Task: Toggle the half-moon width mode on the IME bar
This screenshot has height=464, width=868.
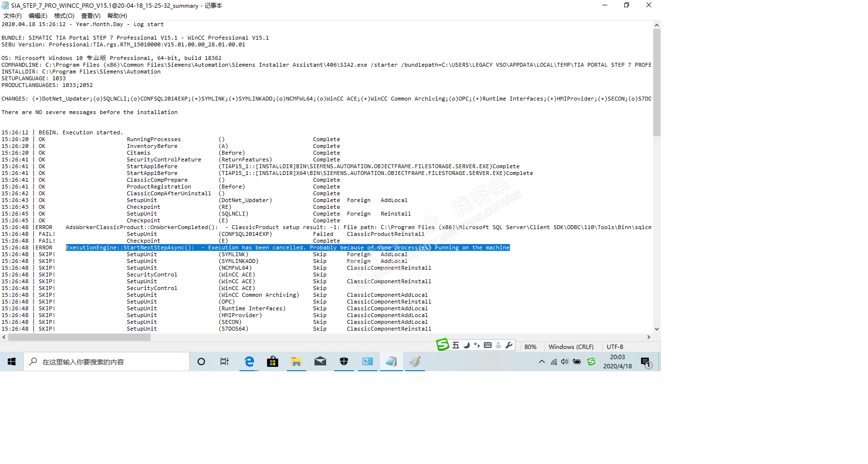Action: (x=467, y=345)
